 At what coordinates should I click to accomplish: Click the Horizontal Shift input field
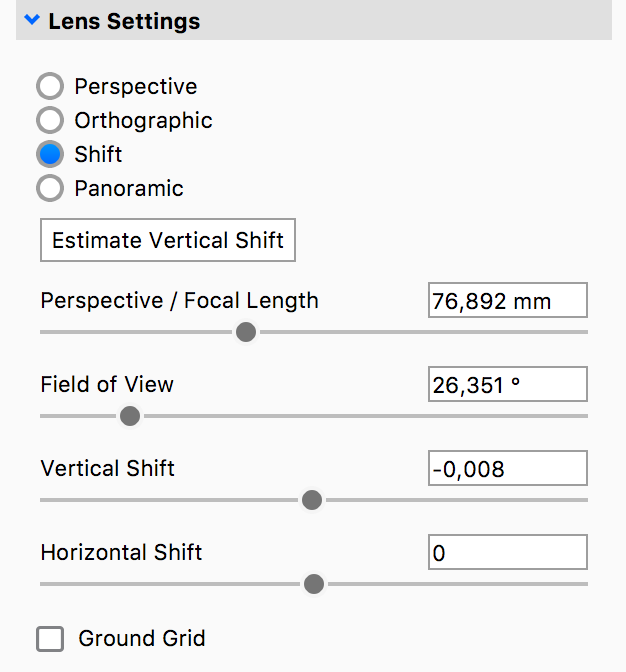point(507,553)
